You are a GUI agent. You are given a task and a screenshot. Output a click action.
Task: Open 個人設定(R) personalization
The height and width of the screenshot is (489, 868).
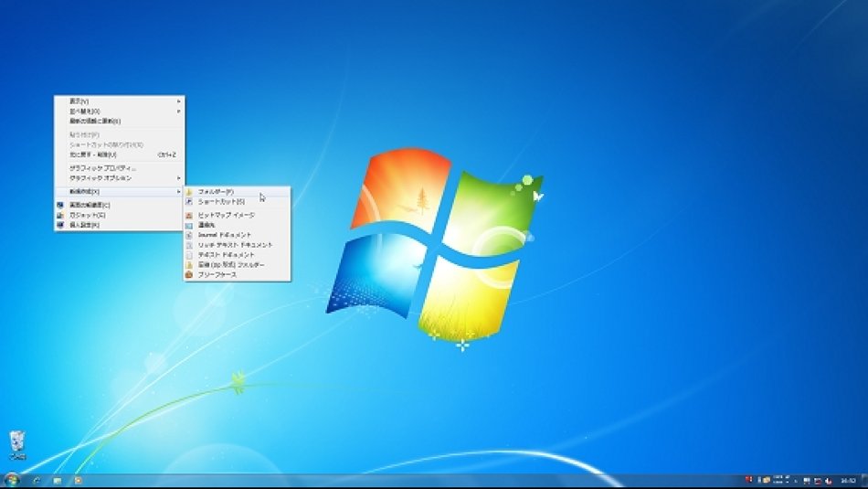pyautogui.click(x=119, y=225)
